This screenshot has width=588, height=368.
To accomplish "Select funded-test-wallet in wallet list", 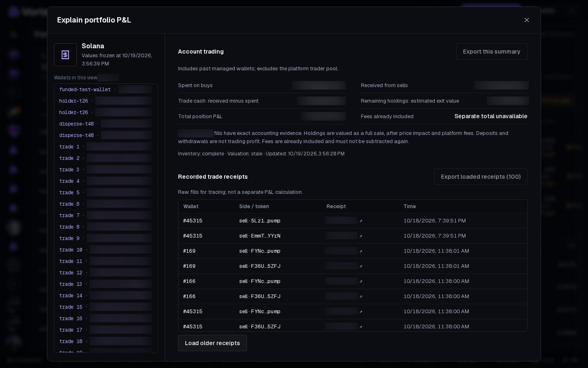I will 106,90.
